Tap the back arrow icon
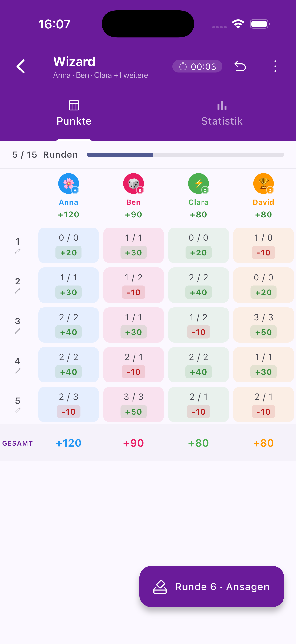 (20, 67)
